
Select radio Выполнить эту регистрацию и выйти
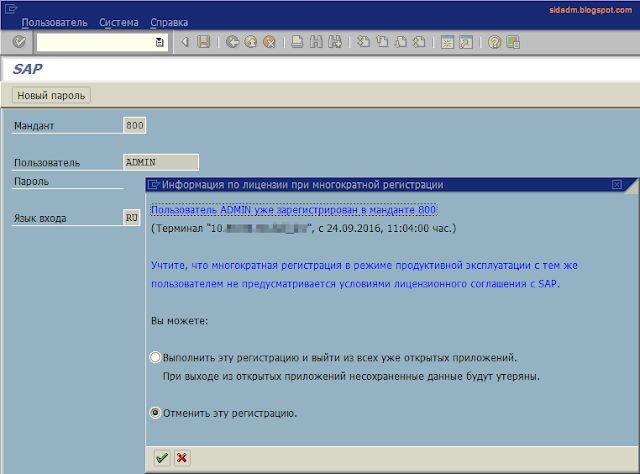pos(155,357)
